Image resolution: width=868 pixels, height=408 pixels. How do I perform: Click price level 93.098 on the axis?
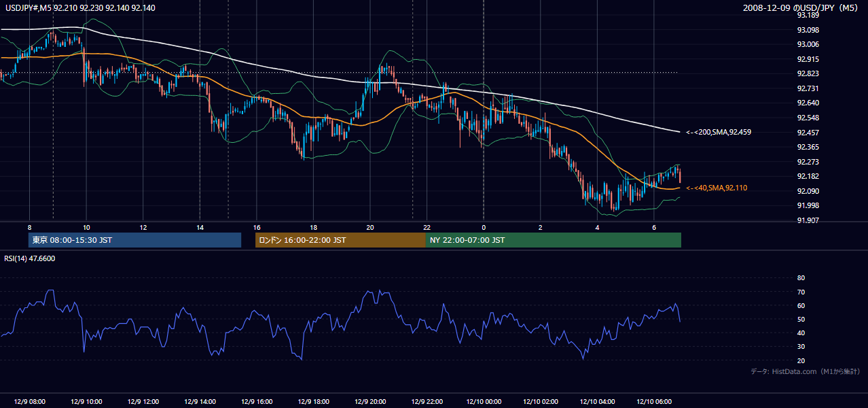pos(808,30)
